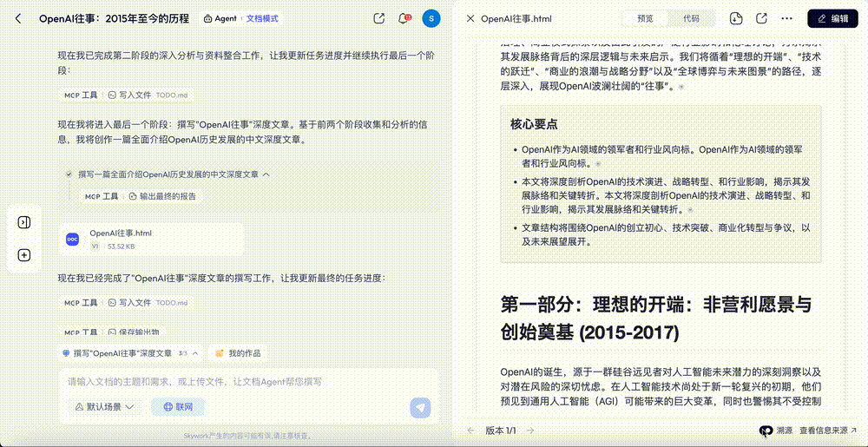Click the share icon in the chat header
This screenshot has height=447, width=868.
click(379, 18)
